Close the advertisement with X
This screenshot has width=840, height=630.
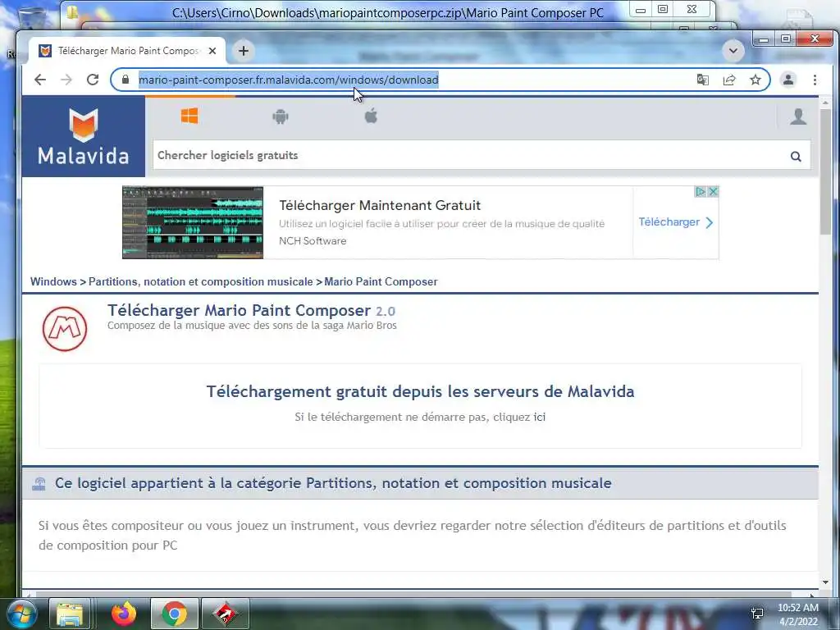[713, 191]
